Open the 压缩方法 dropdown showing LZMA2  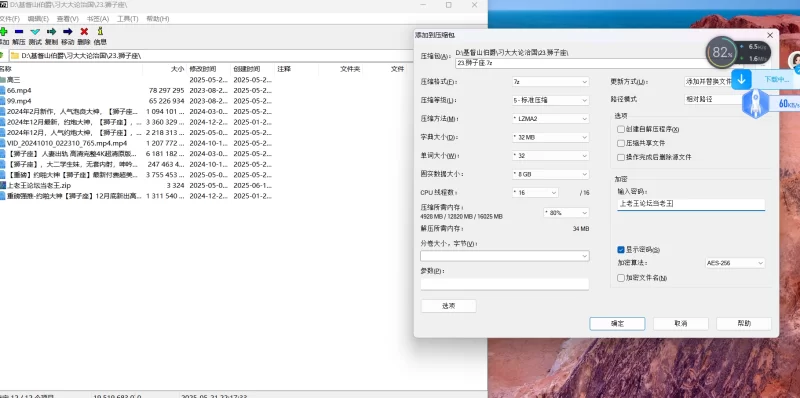550,118
